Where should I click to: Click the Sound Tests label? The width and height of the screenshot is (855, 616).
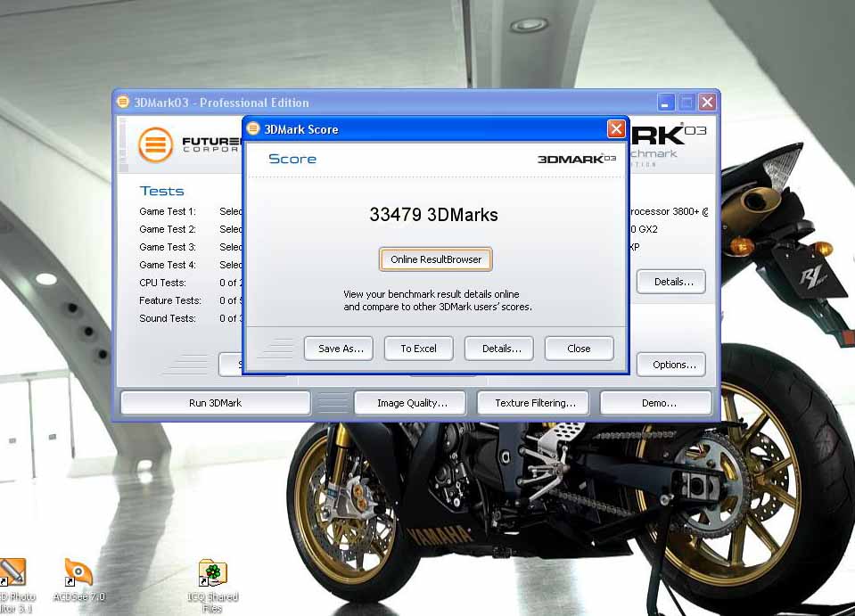click(x=168, y=318)
